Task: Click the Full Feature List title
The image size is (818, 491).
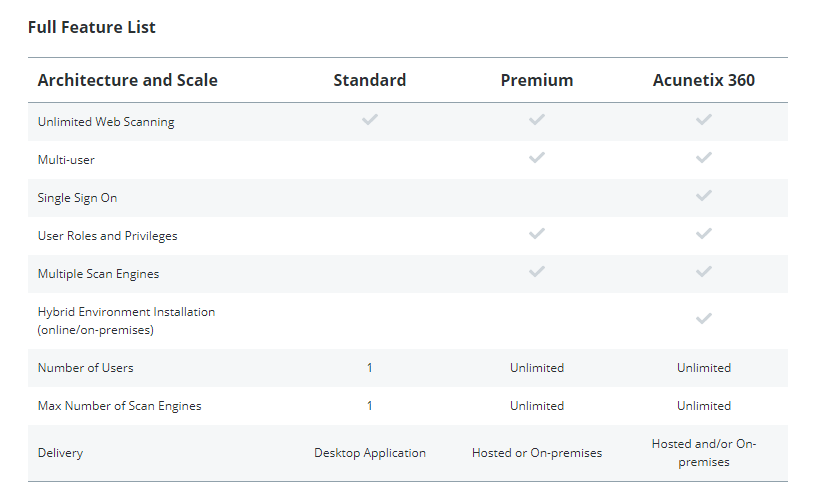Action: tap(92, 27)
